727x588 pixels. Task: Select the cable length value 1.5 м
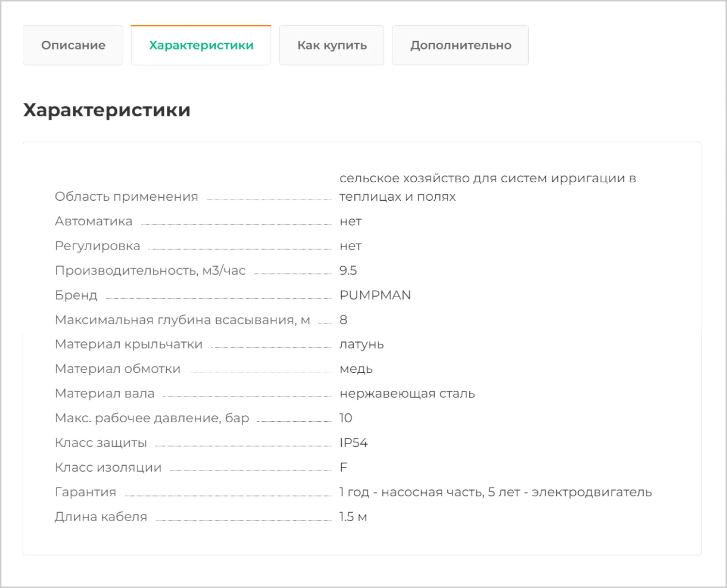(x=353, y=517)
